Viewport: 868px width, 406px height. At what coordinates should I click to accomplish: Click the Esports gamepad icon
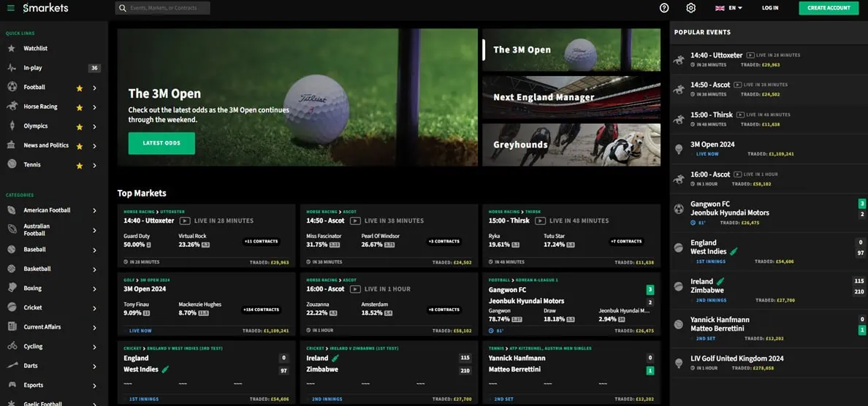click(12, 385)
